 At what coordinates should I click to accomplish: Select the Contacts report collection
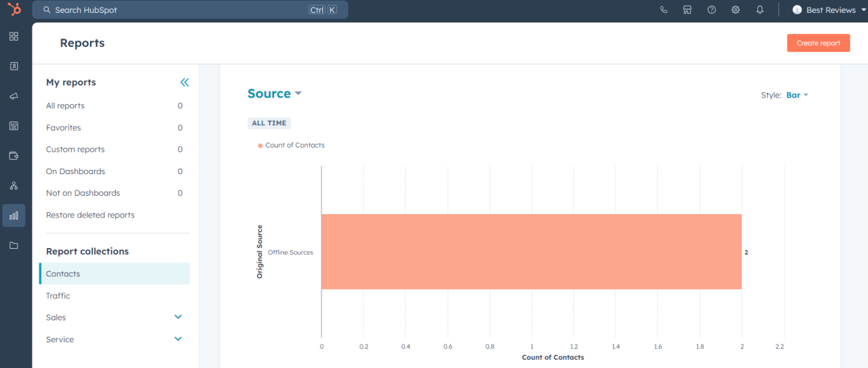(x=115, y=274)
